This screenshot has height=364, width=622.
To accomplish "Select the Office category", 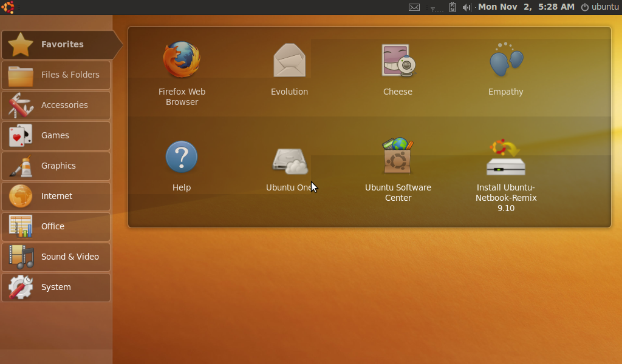I will (56, 226).
